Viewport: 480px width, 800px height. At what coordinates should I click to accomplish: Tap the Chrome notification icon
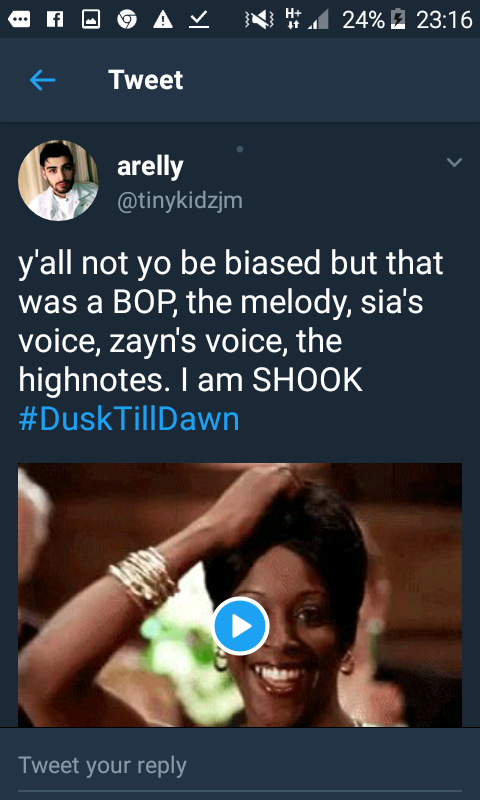click(x=127, y=19)
